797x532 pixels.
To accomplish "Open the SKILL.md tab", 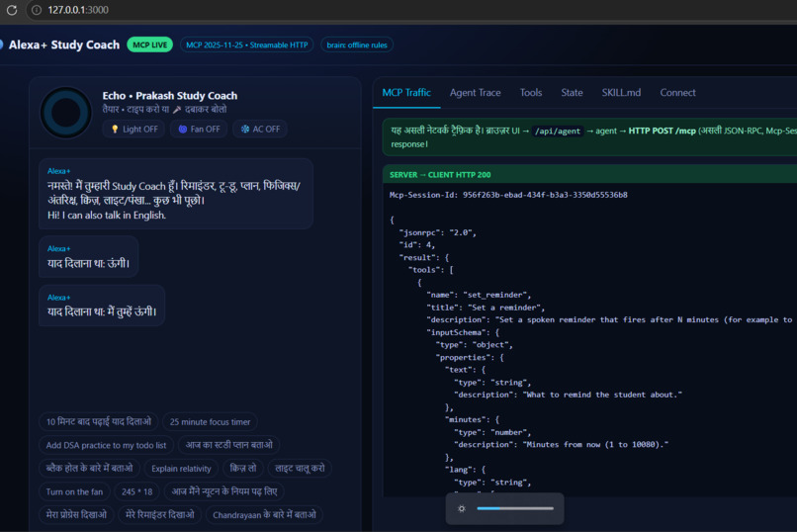I will point(621,93).
